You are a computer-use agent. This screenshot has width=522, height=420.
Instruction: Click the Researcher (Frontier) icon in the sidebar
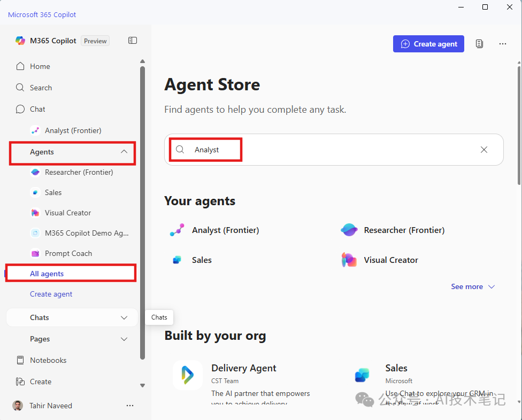tap(35, 172)
